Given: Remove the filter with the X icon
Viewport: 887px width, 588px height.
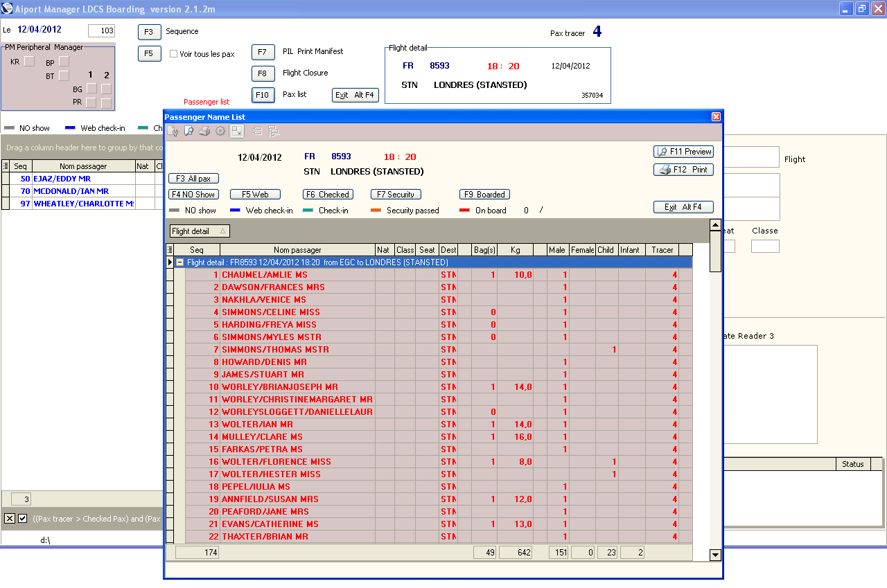Looking at the screenshot, I should tap(10, 519).
